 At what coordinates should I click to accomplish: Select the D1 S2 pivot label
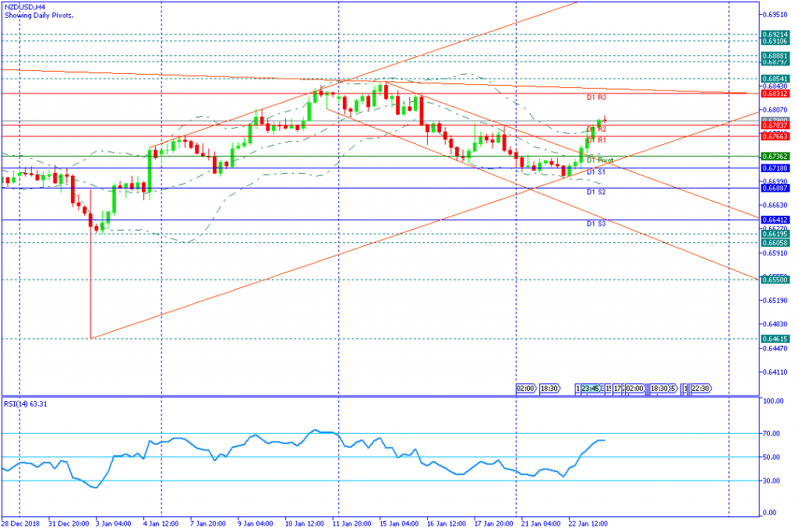click(x=596, y=192)
